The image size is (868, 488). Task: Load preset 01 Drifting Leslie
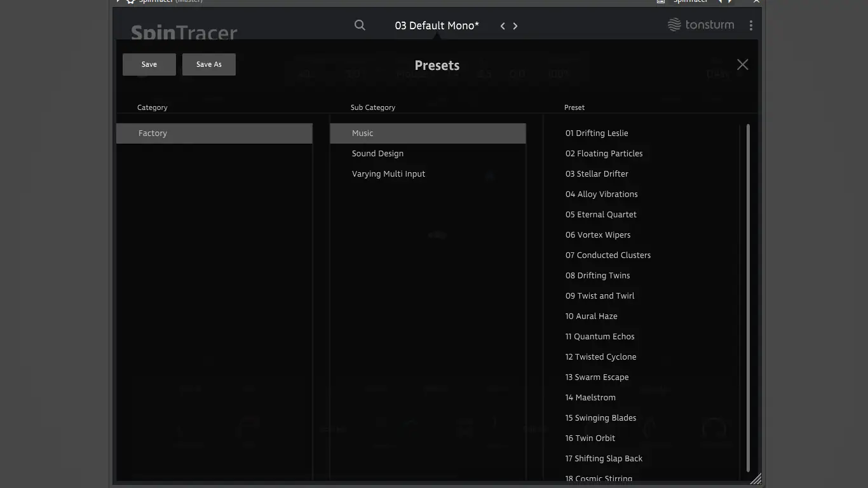pos(597,133)
